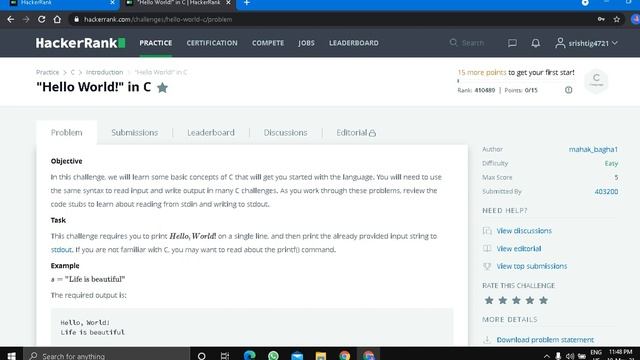The width and height of the screenshot is (640, 360).
Task: Go to Introduction breadcrumb
Action: 104,72
